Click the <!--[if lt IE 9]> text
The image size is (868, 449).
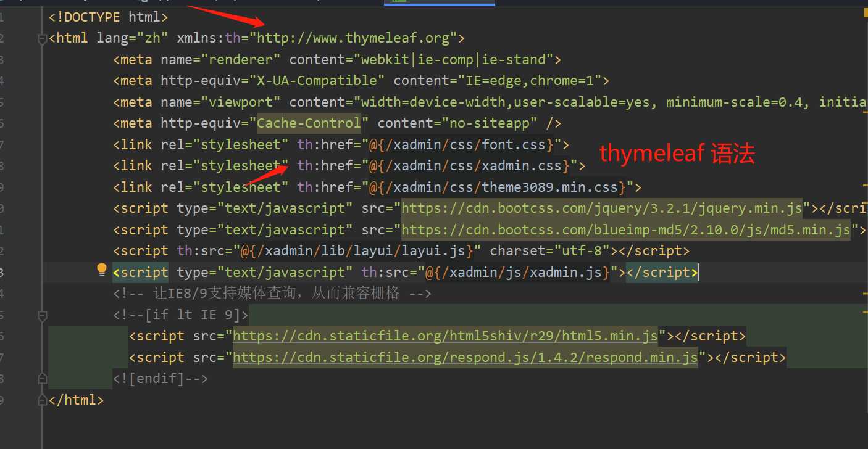tap(180, 315)
